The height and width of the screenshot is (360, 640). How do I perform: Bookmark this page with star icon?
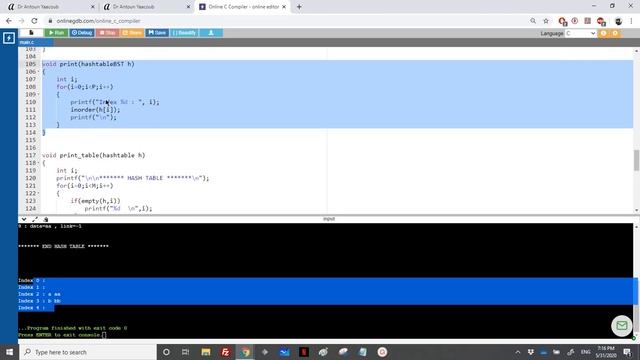546,21
